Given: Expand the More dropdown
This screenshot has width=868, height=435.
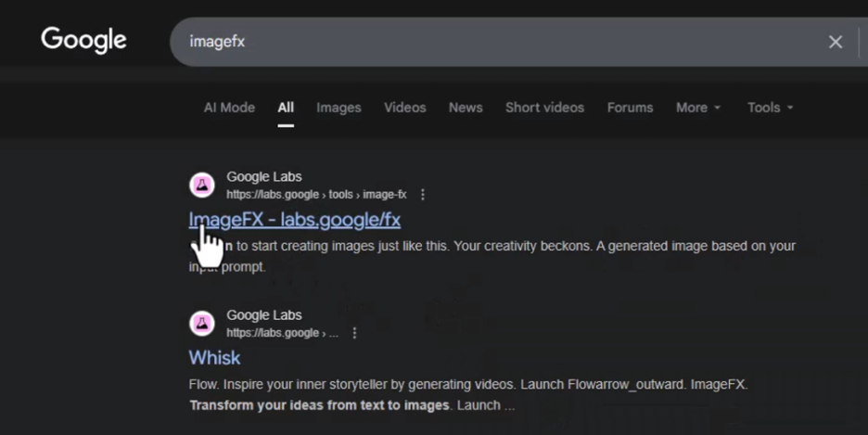Looking at the screenshot, I should pyautogui.click(x=698, y=108).
